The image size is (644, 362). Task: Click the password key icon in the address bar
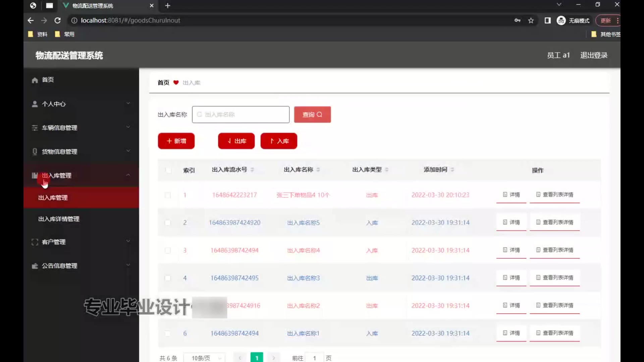(x=517, y=20)
